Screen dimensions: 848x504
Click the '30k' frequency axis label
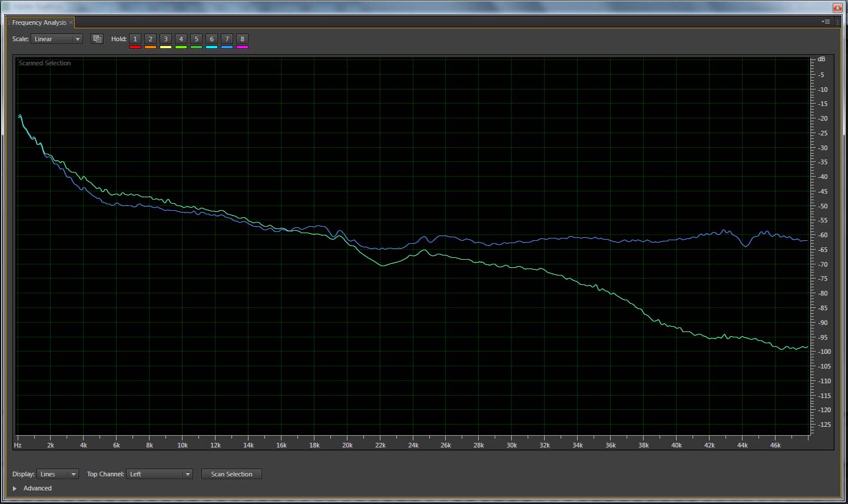pos(512,445)
